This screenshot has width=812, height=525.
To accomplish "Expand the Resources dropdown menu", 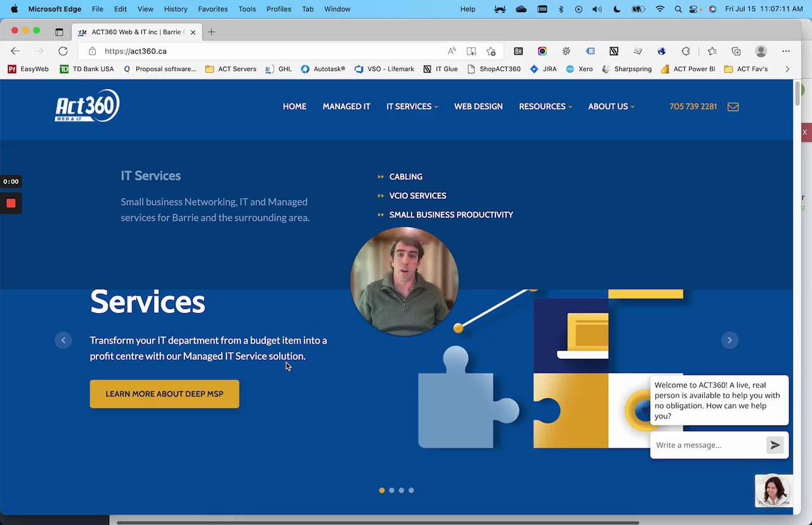I will point(546,107).
